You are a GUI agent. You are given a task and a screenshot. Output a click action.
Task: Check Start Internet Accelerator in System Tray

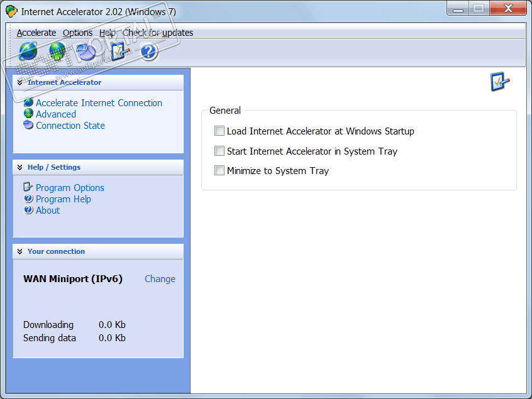click(x=219, y=151)
